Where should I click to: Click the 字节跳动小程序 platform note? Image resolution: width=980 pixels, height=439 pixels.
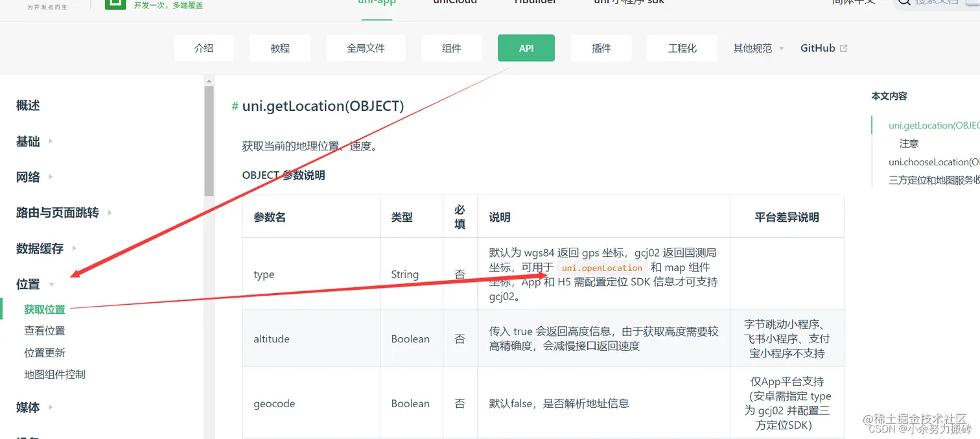pos(787,338)
